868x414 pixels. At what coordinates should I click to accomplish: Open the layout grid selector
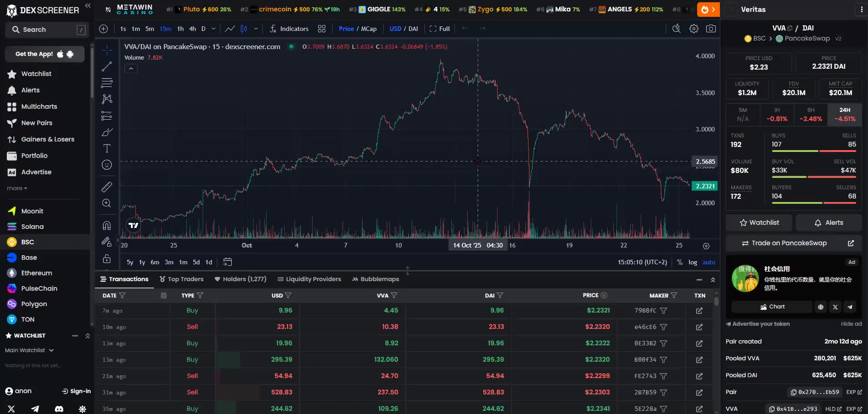coord(322,29)
